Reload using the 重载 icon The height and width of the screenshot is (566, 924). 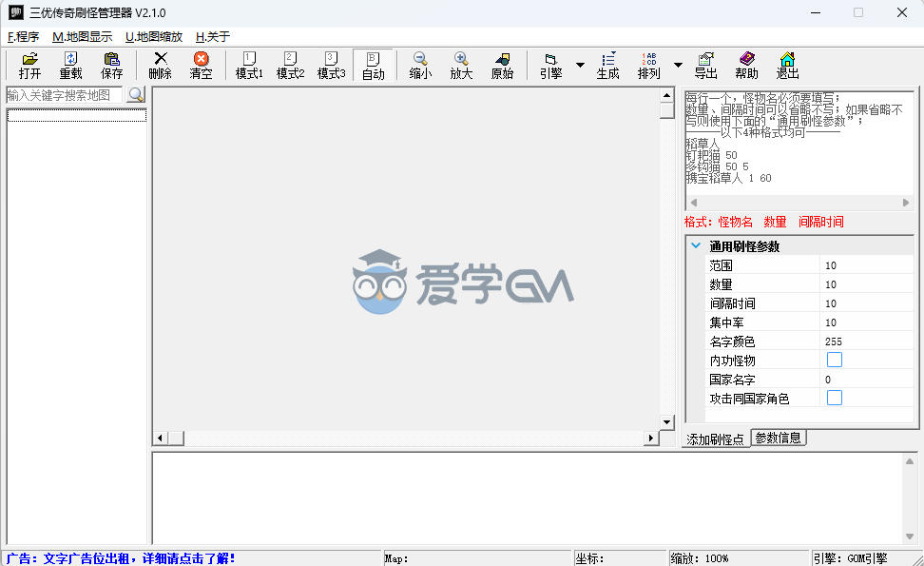click(x=70, y=66)
